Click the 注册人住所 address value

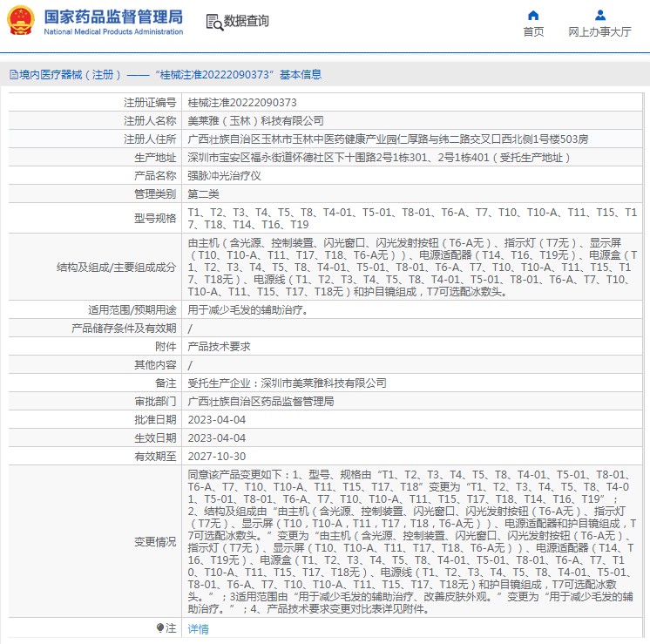point(388,139)
